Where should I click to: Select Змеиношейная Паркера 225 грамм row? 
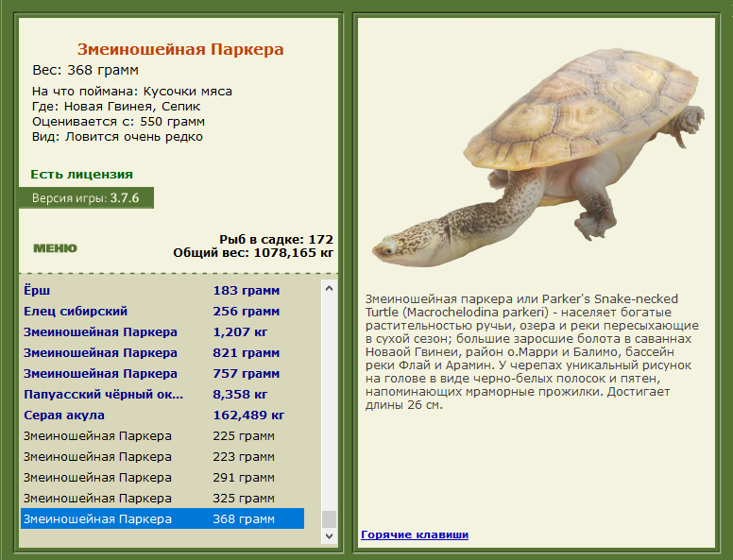coord(162,436)
